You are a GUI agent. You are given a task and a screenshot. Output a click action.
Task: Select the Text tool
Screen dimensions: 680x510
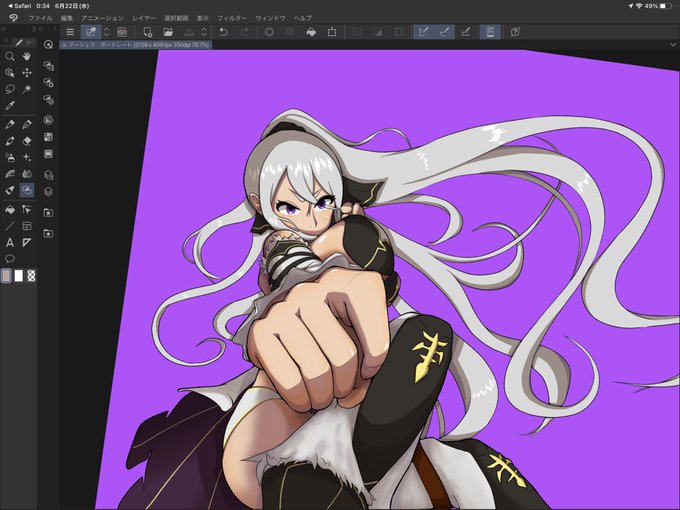(10, 242)
